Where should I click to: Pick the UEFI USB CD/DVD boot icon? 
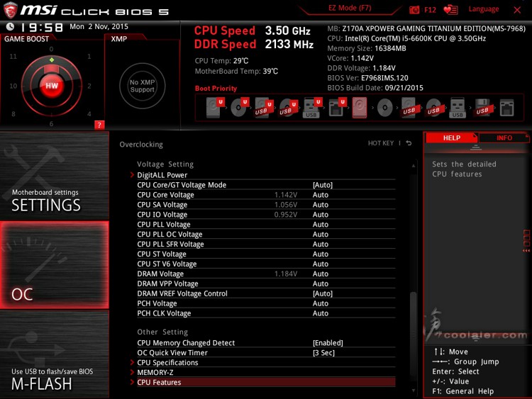(x=289, y=108)
